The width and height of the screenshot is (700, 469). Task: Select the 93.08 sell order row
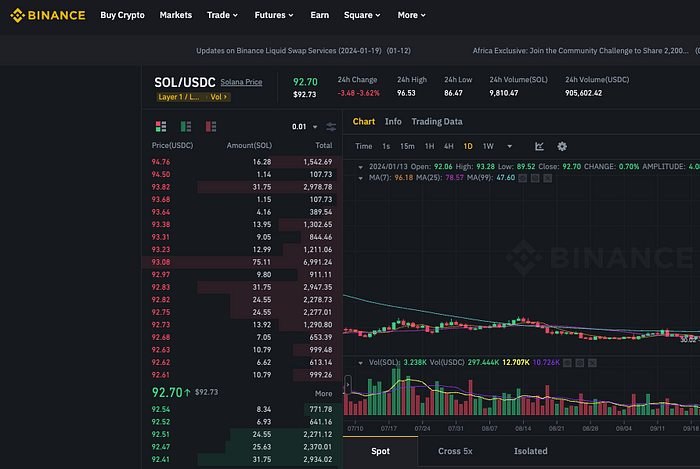pyautogui.click(x=242, y=262)
